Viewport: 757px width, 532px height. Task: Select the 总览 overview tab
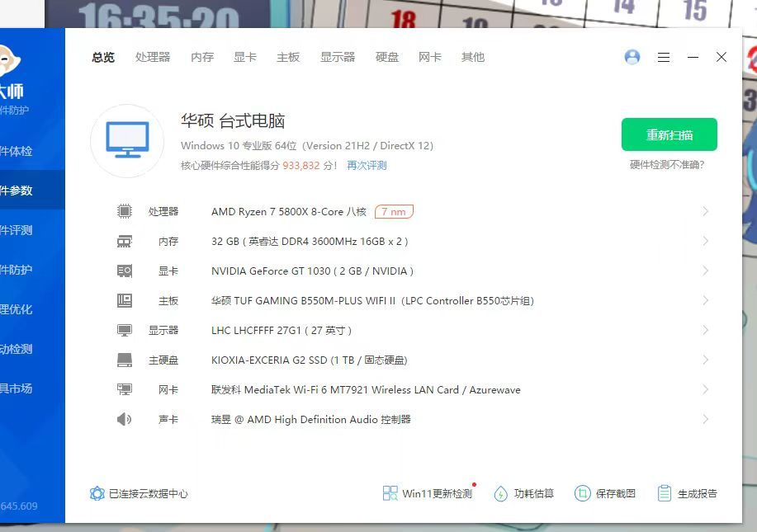(x=103, y=57)
